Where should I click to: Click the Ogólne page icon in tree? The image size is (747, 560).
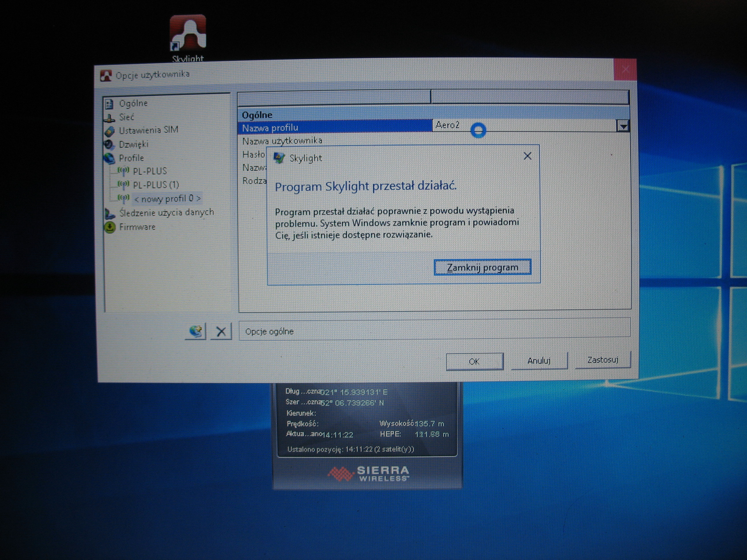pos(109,104)
